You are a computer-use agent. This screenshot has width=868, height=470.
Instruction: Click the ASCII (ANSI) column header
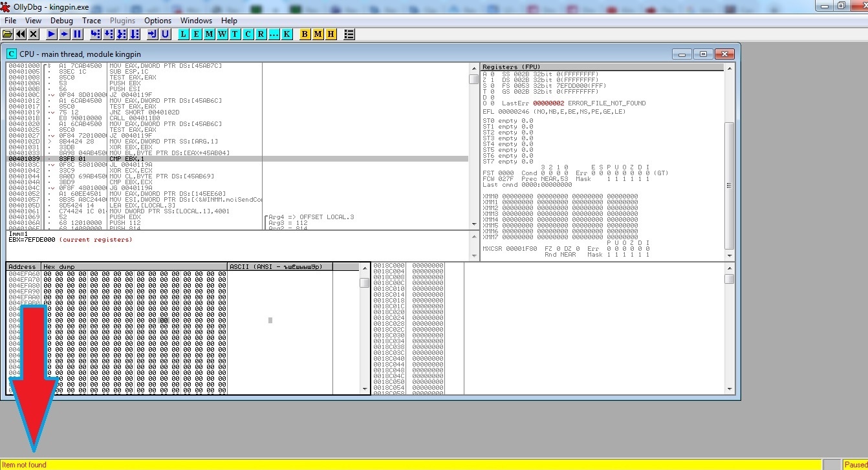tap(280, 266)
